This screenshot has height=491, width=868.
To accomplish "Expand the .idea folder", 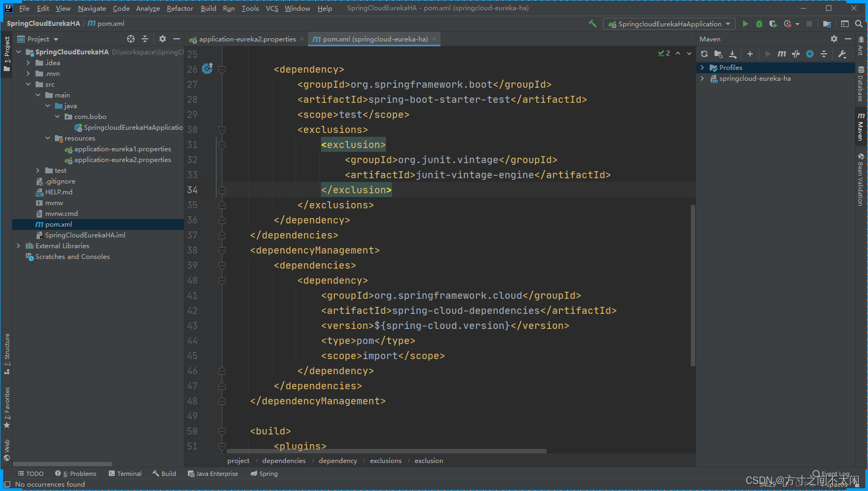I will (x=29, y=63).
